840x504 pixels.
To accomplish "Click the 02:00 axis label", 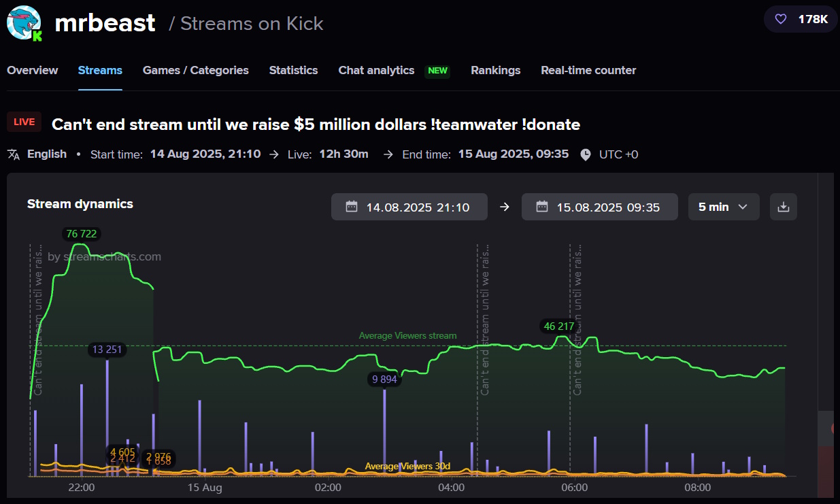I will [328, 488].
